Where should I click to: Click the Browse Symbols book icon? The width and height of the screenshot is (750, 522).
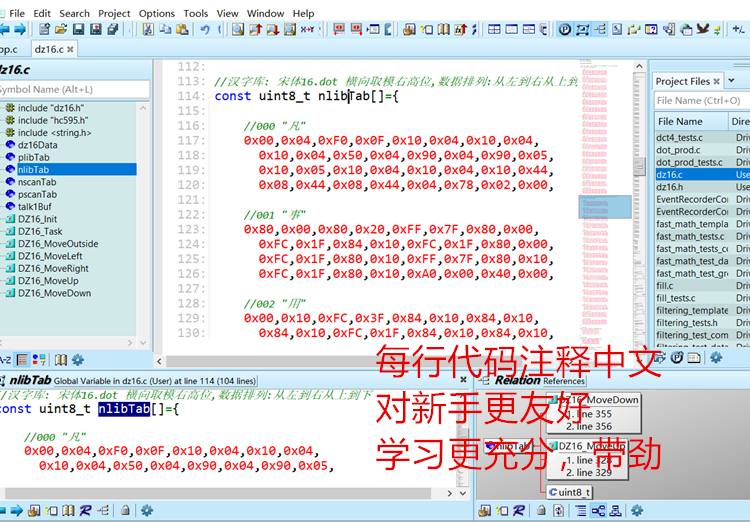[443, 30]
